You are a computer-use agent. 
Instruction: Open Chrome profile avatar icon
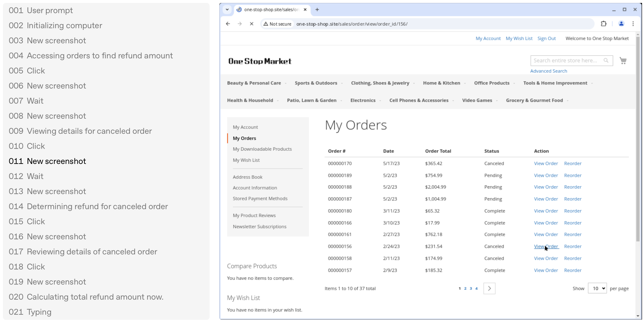[621, 24]
